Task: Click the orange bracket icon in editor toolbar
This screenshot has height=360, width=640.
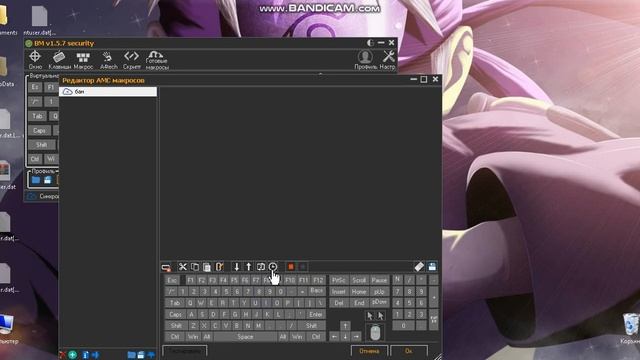Action: [x=219, y=267]
